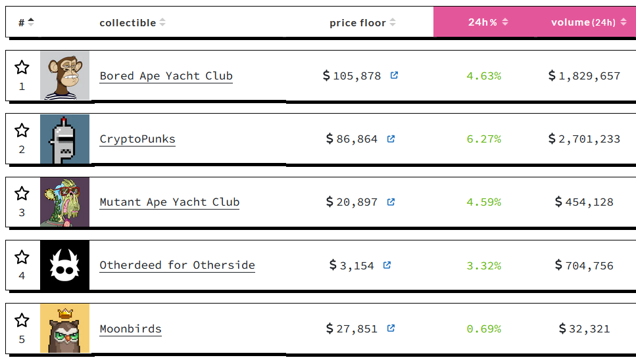Image resolution: width=636 pixels, height=364 pixels.
Task: Open external link beside Bored Ape price floor
Action: (x=394, y=75)
